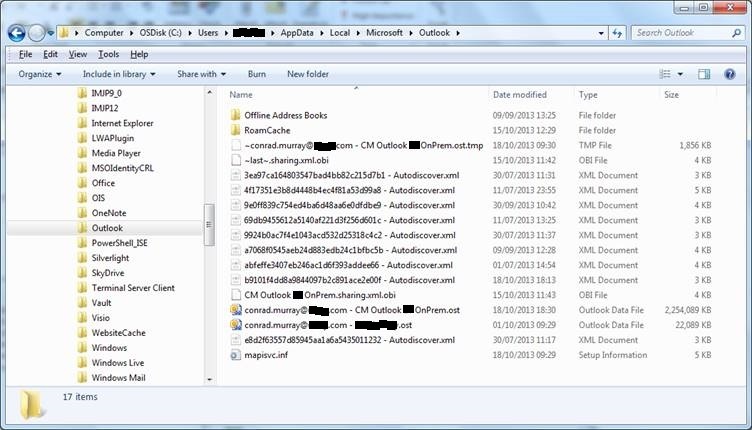Open the Organize dropdown
The width and height of the screenshot is (752, 430).
(40, 74)
